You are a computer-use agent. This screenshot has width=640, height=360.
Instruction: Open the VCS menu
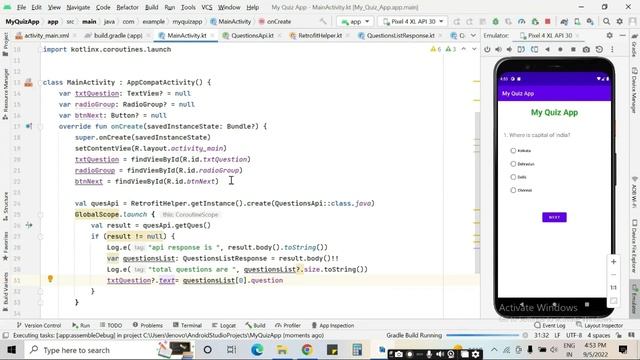point(207,7)
